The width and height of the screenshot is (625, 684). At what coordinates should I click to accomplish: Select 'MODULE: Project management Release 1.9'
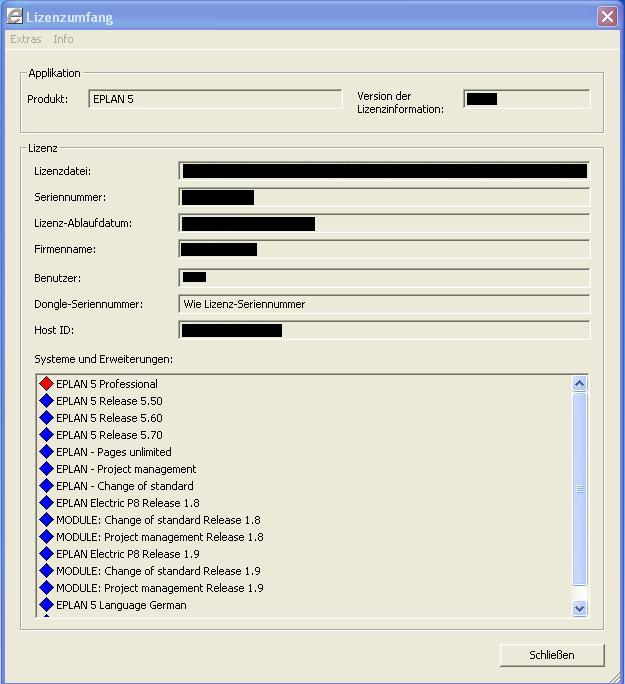click(x=160, y=588)
